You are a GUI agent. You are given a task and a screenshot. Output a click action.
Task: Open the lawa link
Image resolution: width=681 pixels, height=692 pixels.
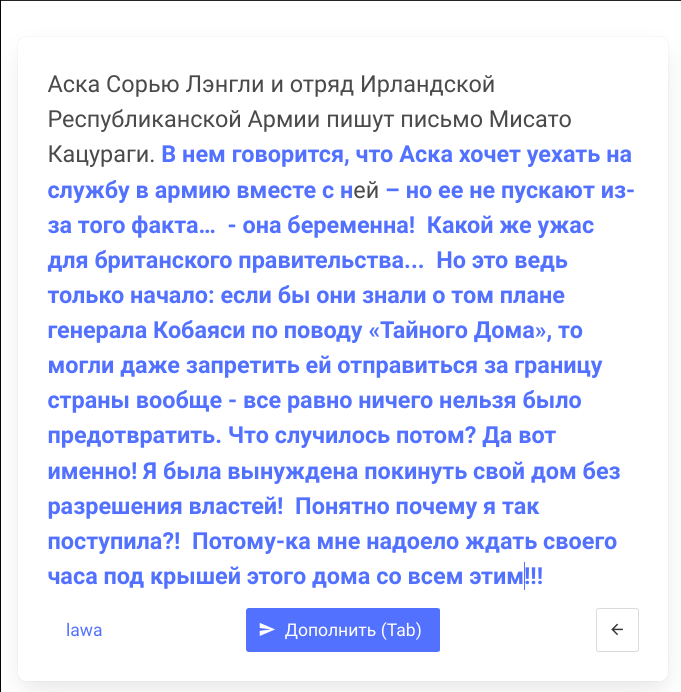[84, 630]
